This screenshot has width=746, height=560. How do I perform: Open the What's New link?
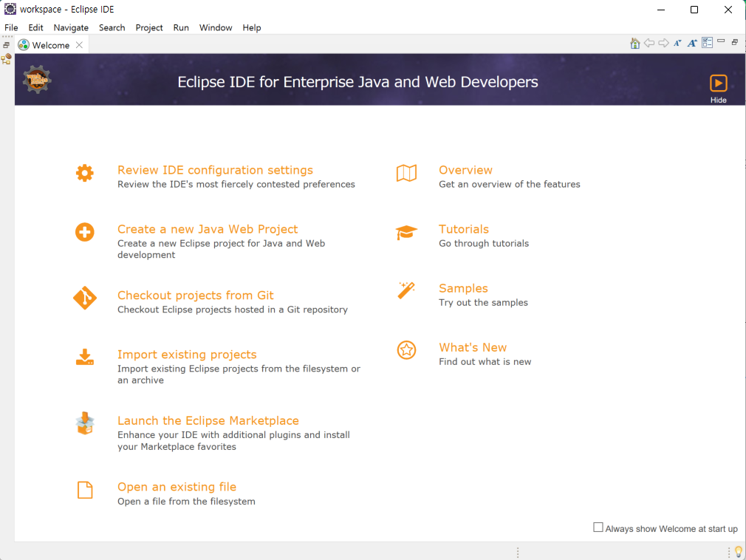point(473,347)
